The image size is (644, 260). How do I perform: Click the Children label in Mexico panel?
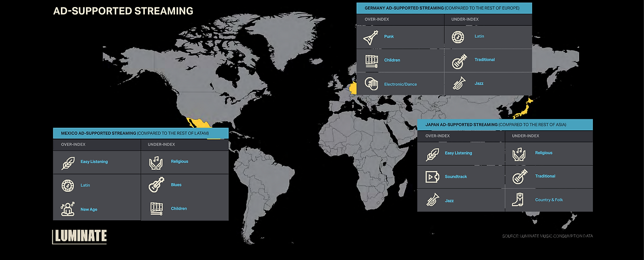pos(179,209)
